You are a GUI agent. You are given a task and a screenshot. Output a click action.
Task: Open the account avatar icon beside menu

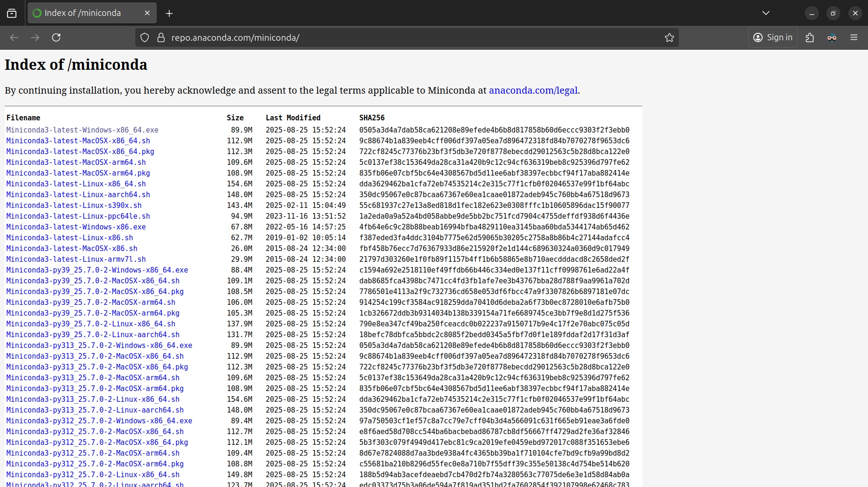point(832,37)
